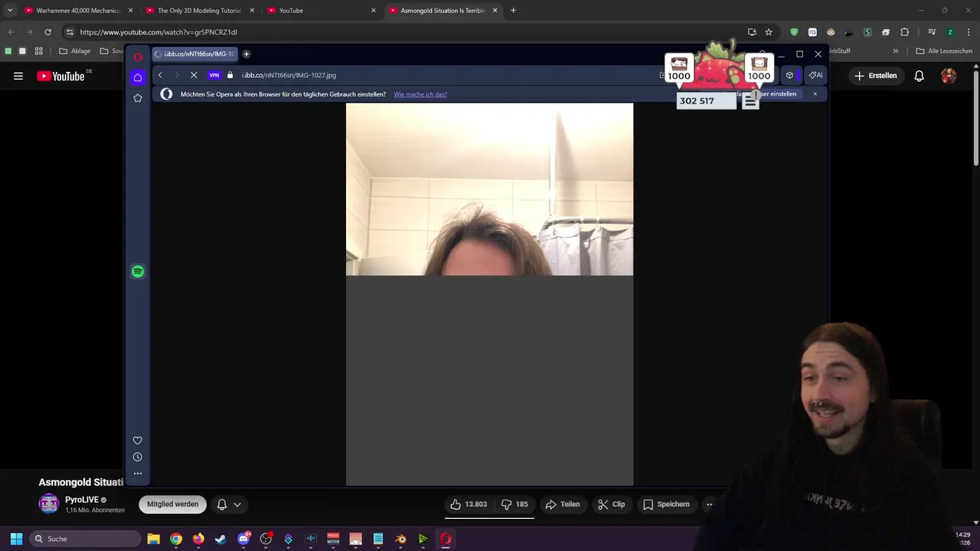This screenshot has height=551, width=980.
Task: Like the video with 13.803 likes
Action: point(469,504)
